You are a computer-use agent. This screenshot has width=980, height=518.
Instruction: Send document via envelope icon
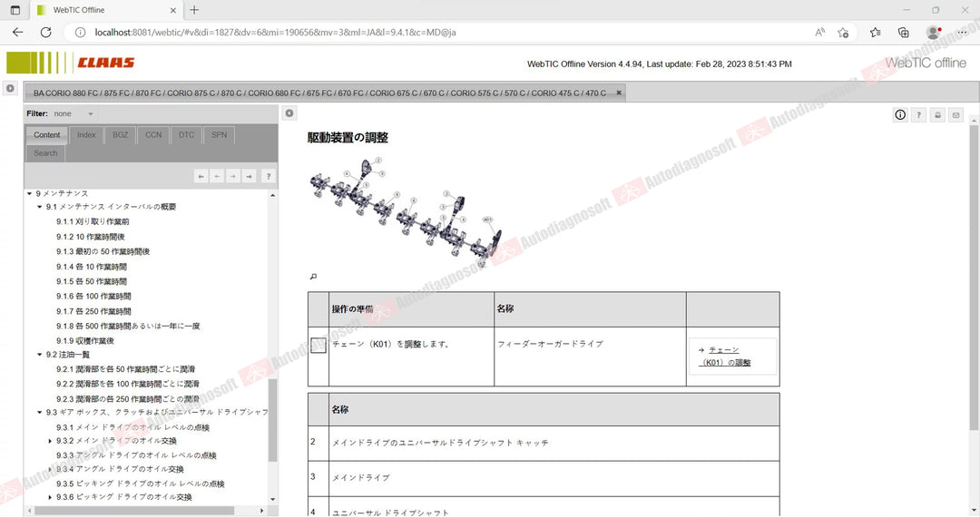pyautogui.click(x=955, y=115)
